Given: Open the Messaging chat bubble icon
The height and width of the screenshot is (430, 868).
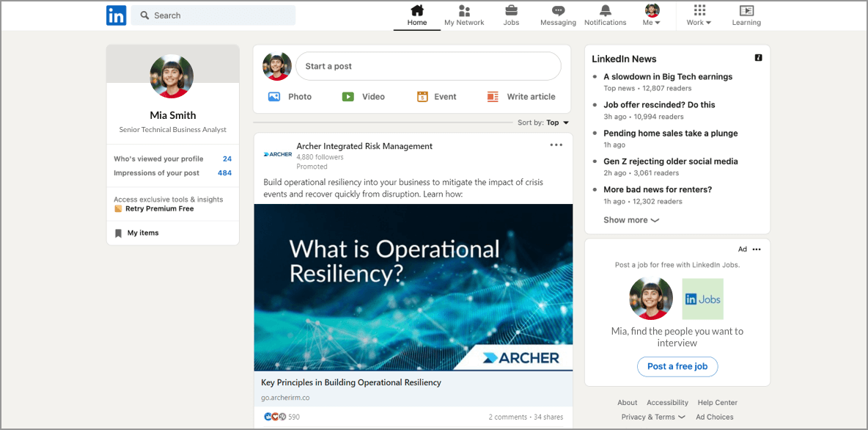Looking at the screenshot, I should 558,10.
